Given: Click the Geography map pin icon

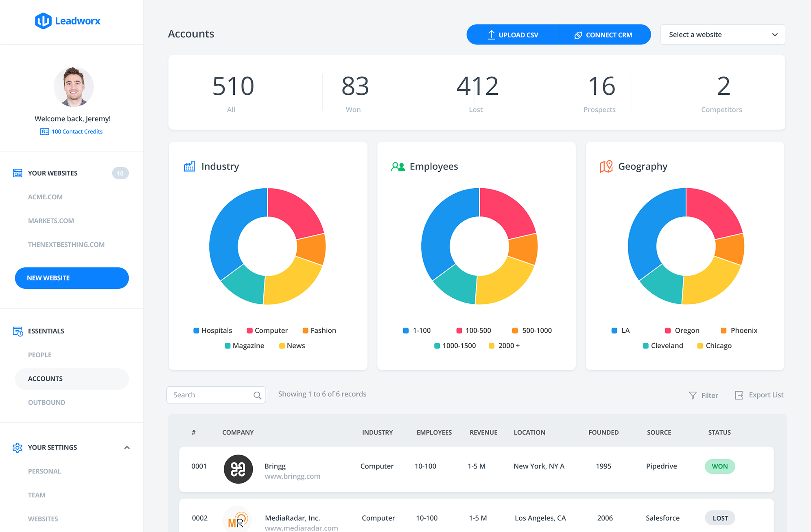Looking at the screenshot, I should [x=606, y=166].
